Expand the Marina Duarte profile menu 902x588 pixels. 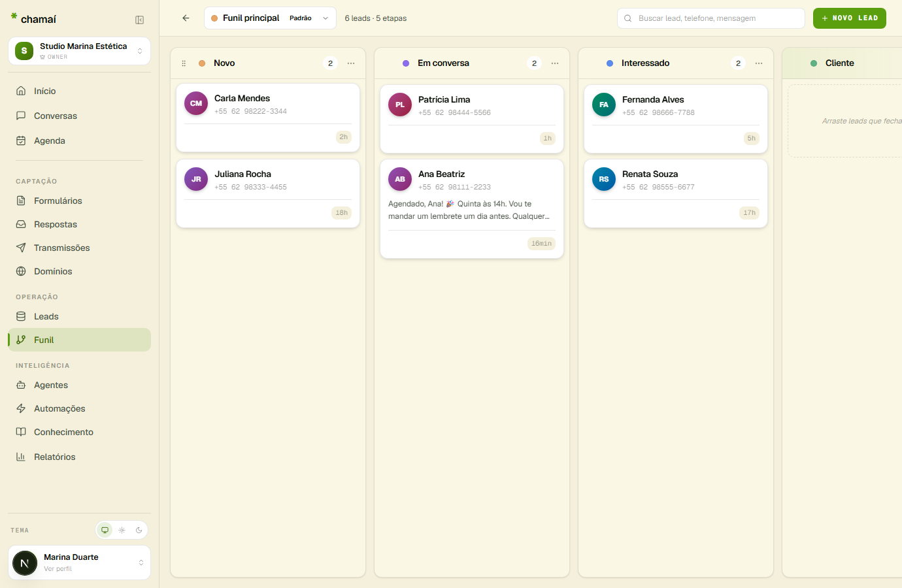click(x=80, y=563)
